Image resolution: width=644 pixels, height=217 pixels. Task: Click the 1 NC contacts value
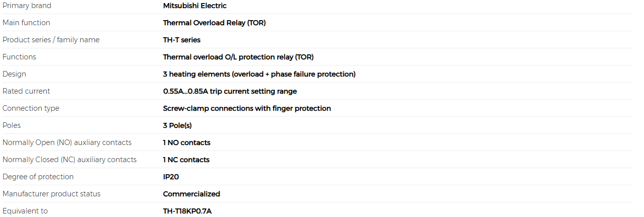click(186, 160)
